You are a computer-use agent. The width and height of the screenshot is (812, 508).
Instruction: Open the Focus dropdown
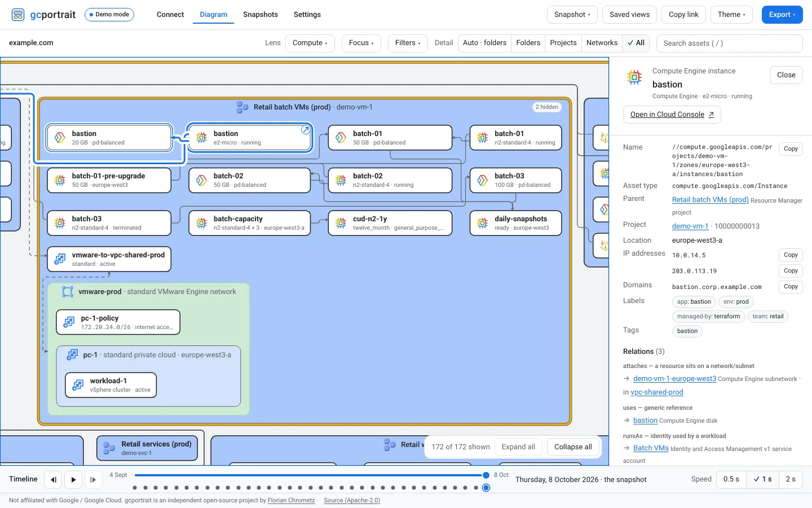pyautogui.click(x=361, y=43)
